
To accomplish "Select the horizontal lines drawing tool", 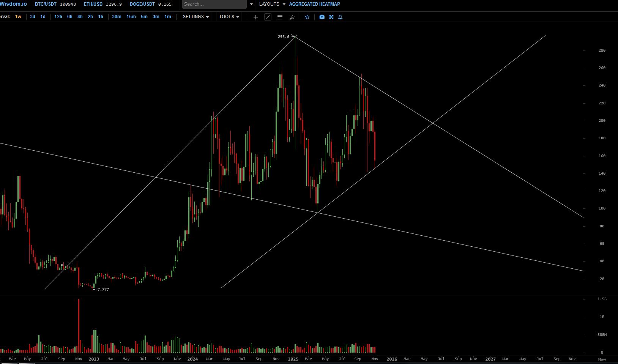I will point(280,17).
